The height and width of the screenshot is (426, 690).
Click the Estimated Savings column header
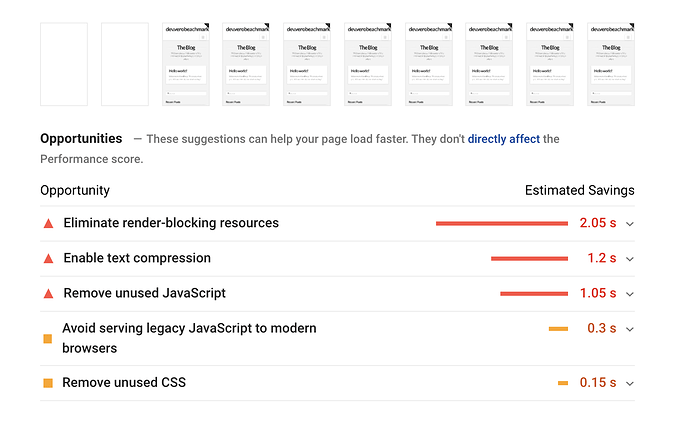click(580, 190)
